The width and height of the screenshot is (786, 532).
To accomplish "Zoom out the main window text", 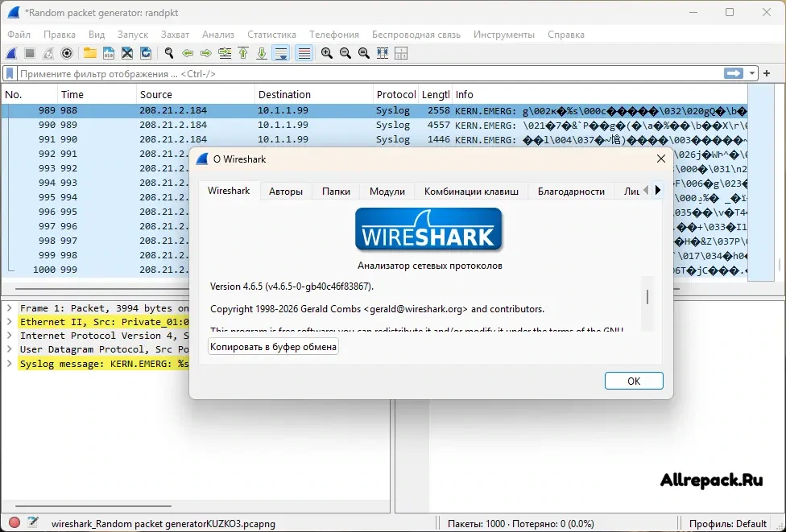I will click(345, 53).
